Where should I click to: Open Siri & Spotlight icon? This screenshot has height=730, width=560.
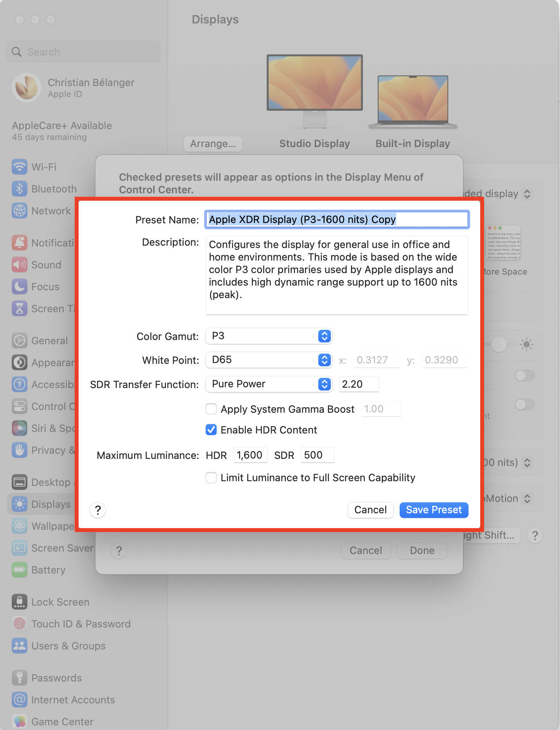[20, 428]
